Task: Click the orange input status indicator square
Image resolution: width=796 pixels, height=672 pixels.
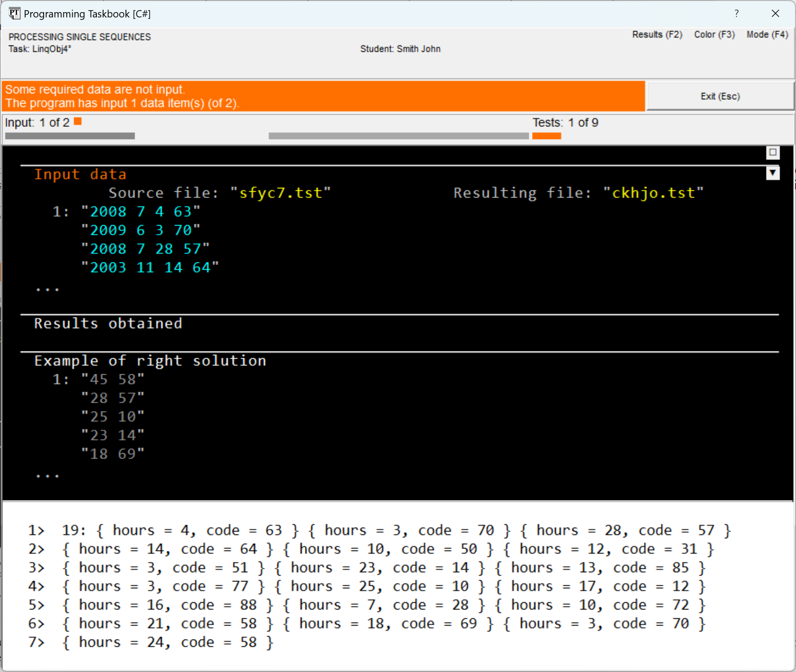Action: click(x=77, y=122)
